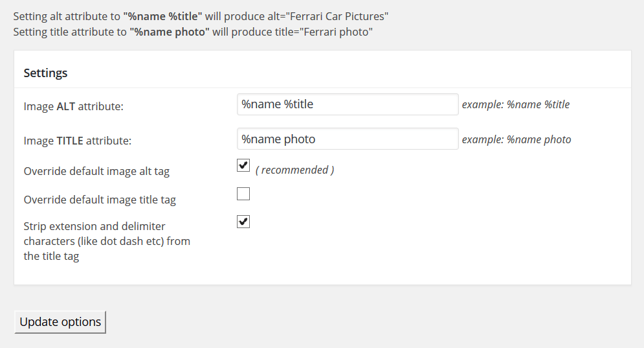
Task: Click 'Override default image title tag' label
Action: [100, 200]
